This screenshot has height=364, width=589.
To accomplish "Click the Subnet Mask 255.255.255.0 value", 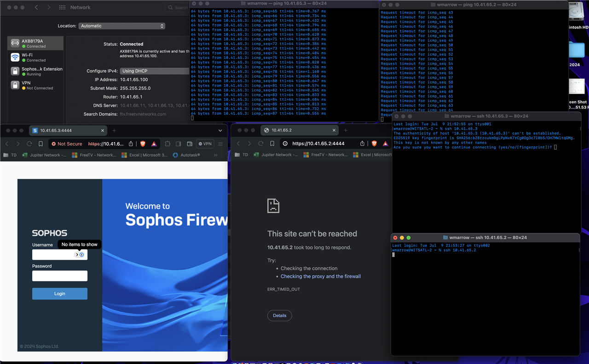I will tap(135, 88).
